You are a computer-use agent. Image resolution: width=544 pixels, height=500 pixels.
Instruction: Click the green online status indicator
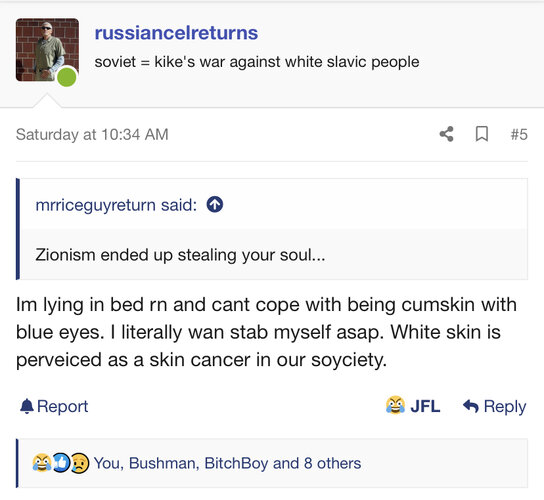pos(67,77)
